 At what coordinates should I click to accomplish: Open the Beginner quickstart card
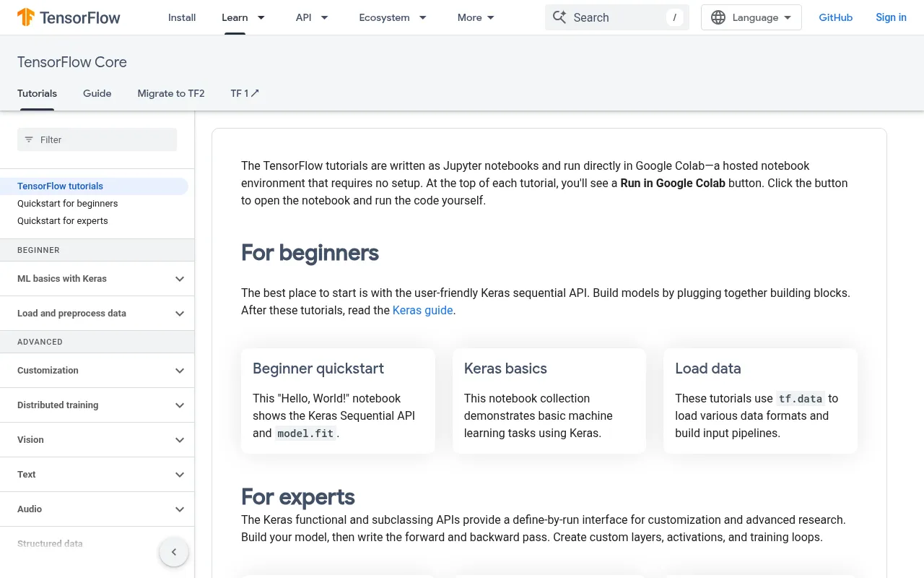pos(338,401)
